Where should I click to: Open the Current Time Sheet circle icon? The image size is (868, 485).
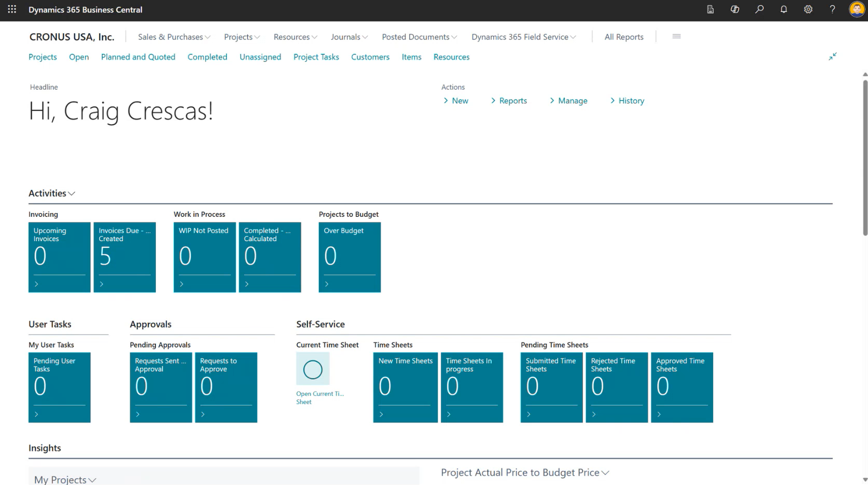click(x=313, y=369)
